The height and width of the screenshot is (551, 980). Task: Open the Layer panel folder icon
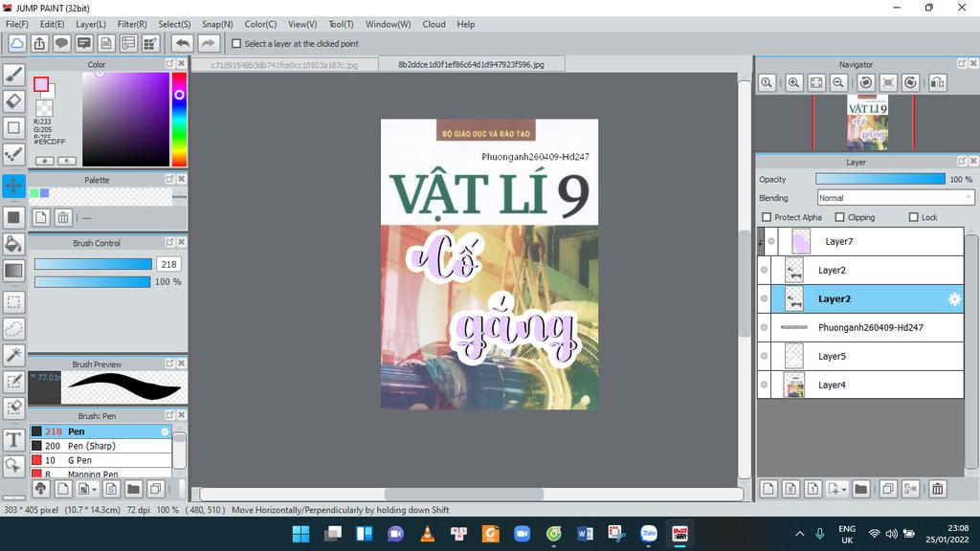click(x=860, y=489)
